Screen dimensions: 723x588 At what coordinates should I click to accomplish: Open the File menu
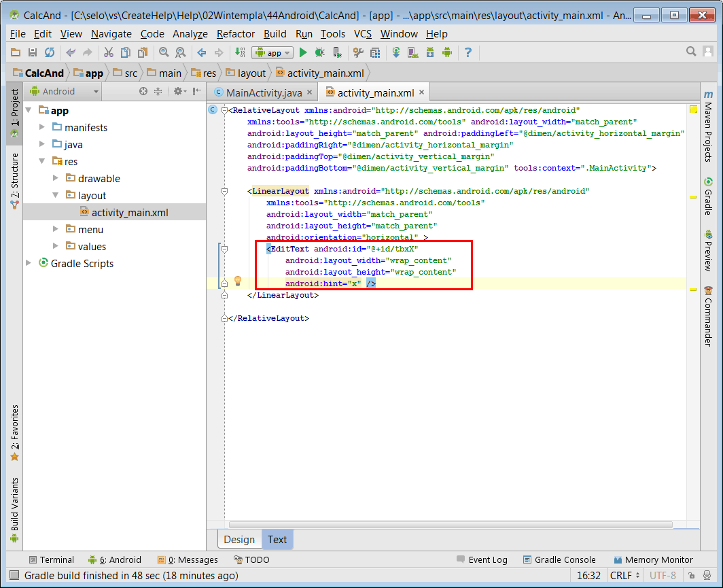pyautogui.click(x=18, y=34)
